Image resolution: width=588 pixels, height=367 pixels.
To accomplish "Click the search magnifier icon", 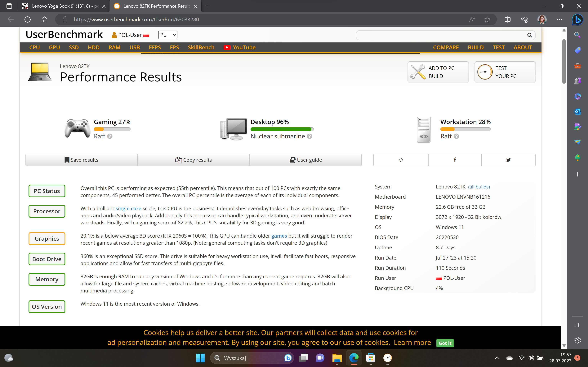I will [x=529, y=35].
